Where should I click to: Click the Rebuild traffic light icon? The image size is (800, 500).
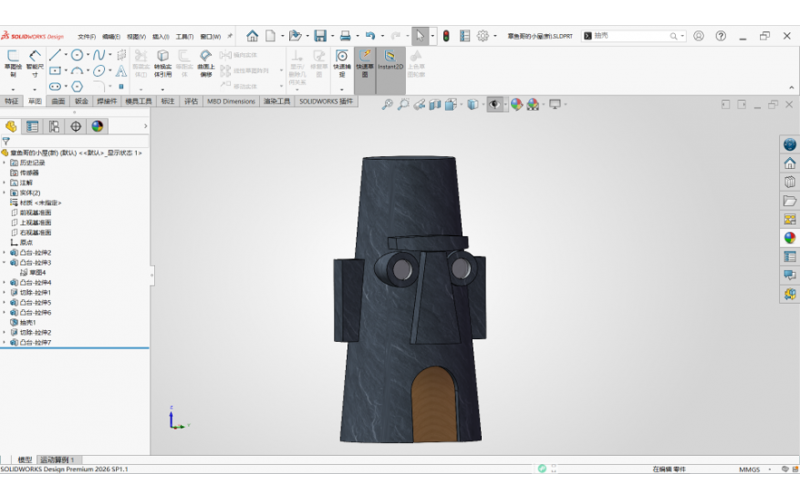[446, 36]
